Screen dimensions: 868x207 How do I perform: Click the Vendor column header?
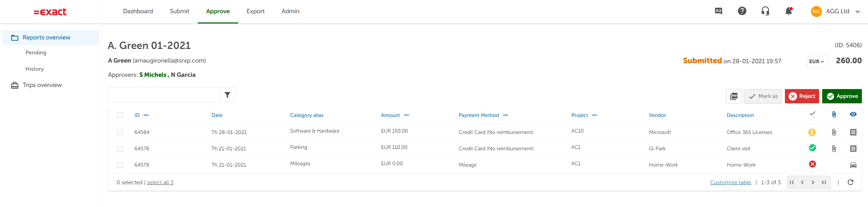pos(657,115)
